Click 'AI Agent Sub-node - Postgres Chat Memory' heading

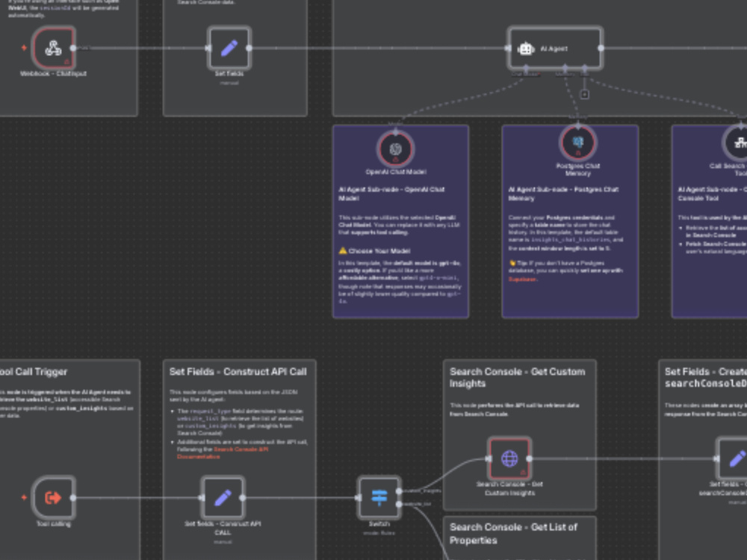click(563, 193)
